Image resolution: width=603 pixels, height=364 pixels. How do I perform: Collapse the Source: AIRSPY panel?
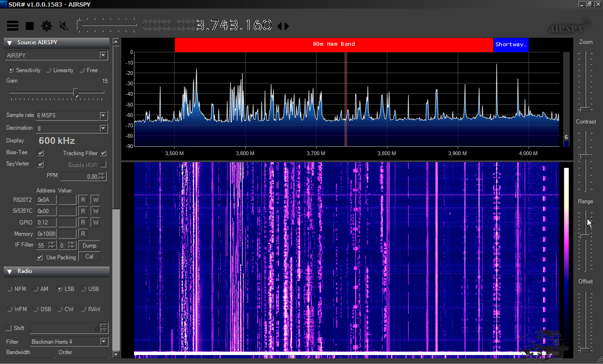[x=9, y=42]
